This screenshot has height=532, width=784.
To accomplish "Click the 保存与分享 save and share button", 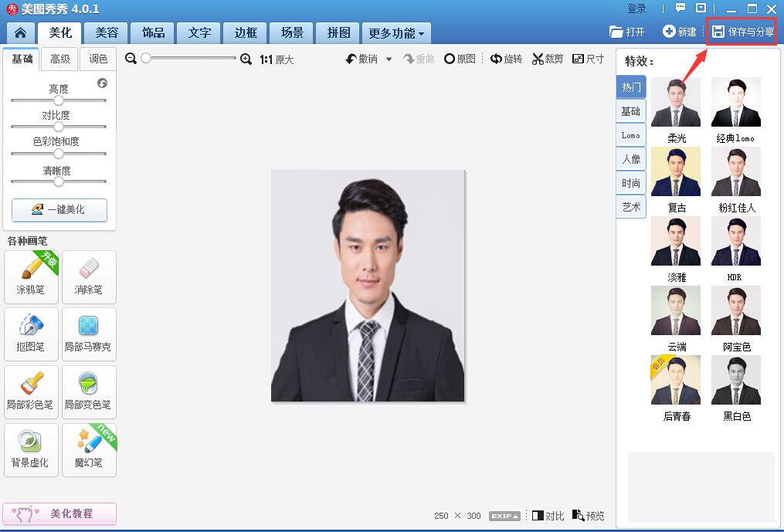I will (743, 32).
